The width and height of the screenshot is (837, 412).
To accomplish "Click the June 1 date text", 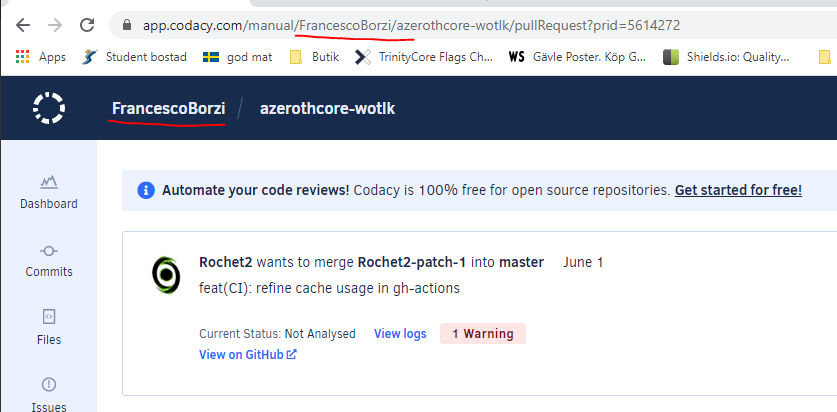I will pyautogui.click(x=583, y=262).
